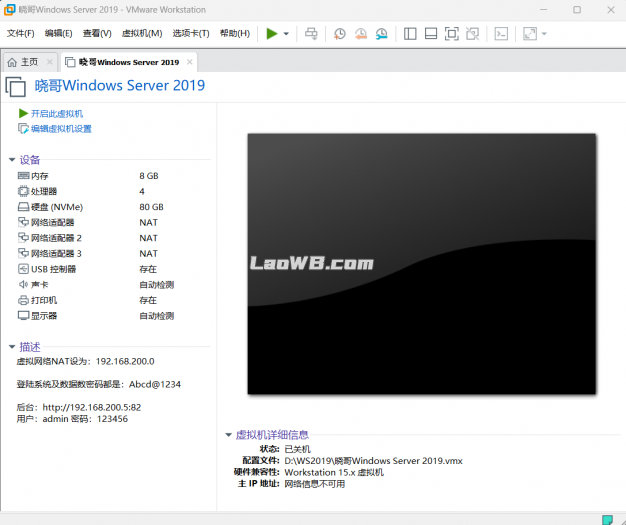Click the 8 GB memory value
Viewport: 626px width, 525px height.
tap(149, 176)
